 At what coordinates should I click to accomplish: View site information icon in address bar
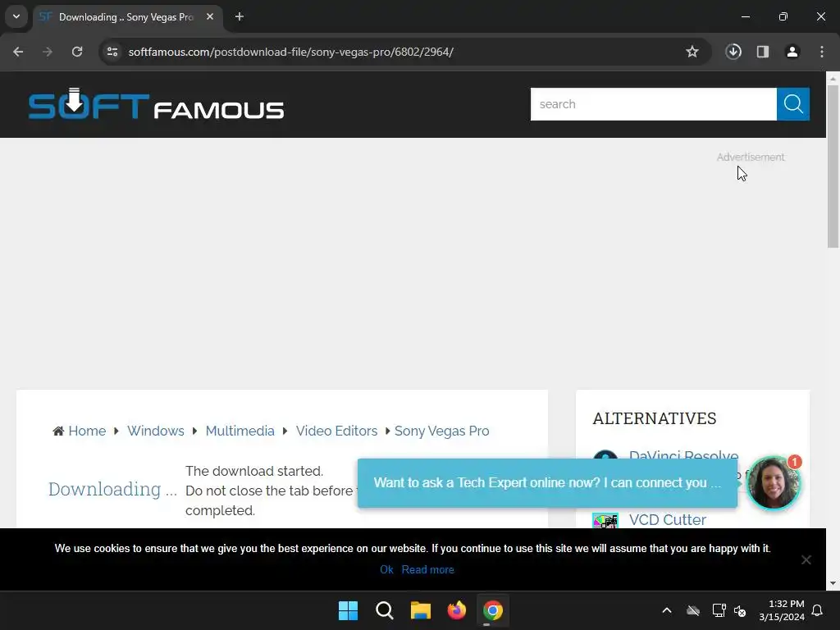112,52
